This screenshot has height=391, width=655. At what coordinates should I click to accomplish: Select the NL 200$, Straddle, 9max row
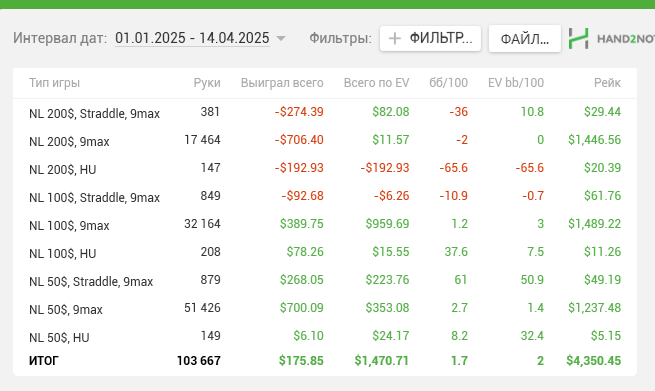325,112
